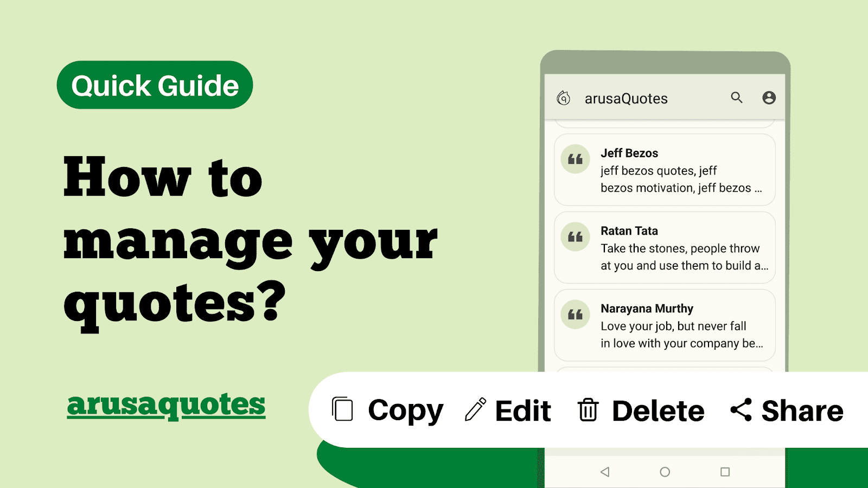Image resolution: width=868 pixels, height=488 pixels.
Task: Select the Delete label
Action: 658,410
